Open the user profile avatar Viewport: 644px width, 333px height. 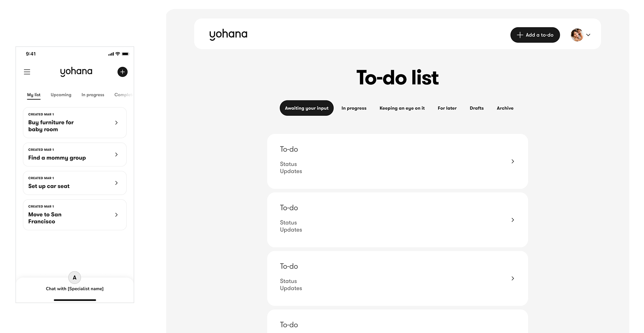pos(577,35)
